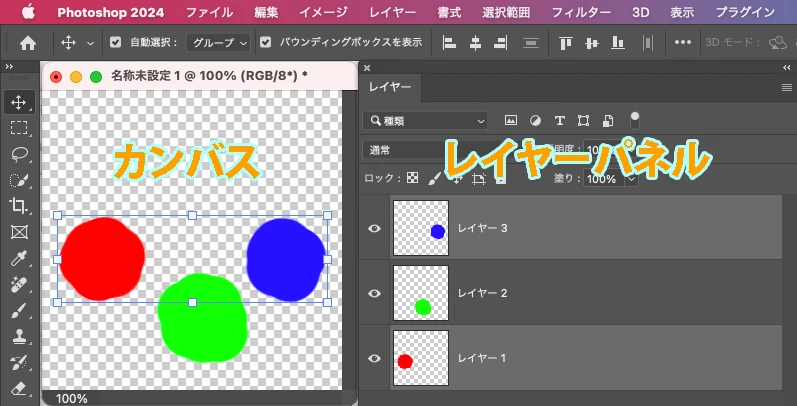Filter layers by pixel layer type
Viewport: 797px width, 406px height.
pos(510,120)
